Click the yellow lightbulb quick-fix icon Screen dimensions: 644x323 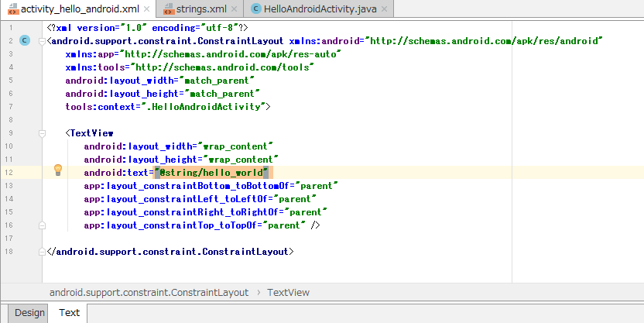click(x=58, y=170)
